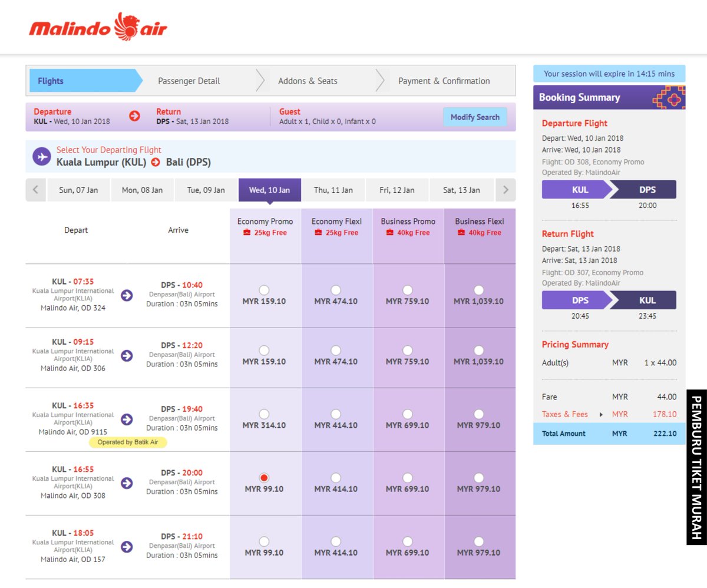This screenshot has height=588, width=707.
Task: Click the 'Flight: OD 308, Economy Promo' summary text
Action: [593, 162]
